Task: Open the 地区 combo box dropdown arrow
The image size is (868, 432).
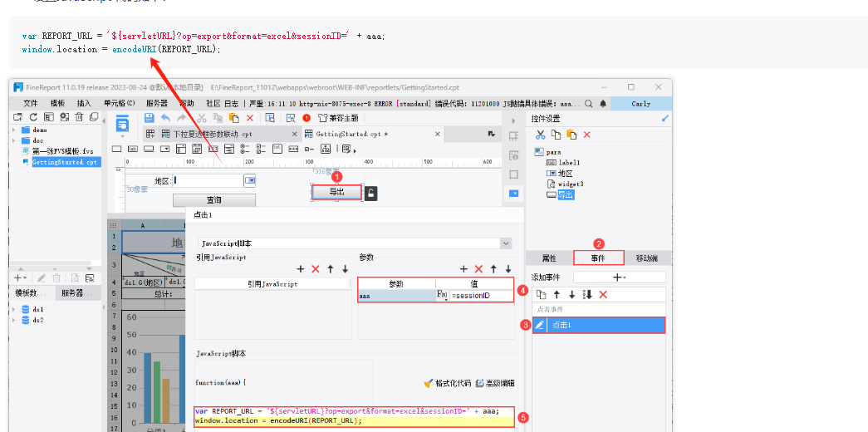Action: click(x=250, y=180)
